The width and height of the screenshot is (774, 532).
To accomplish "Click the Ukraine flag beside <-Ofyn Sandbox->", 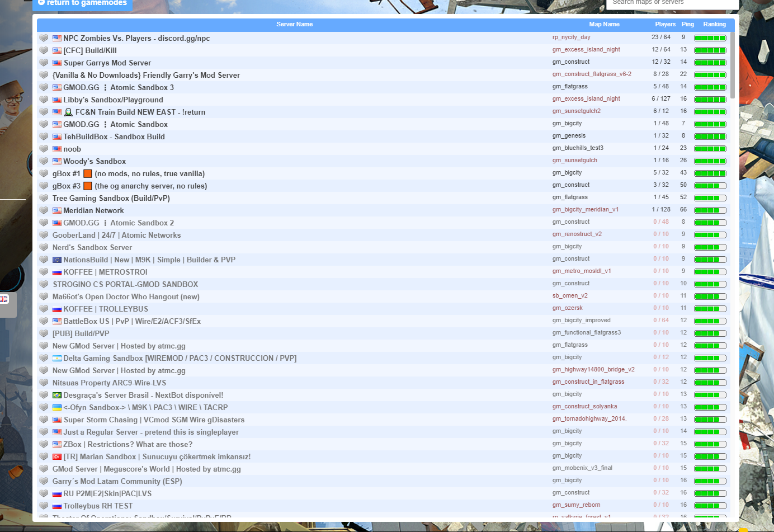I will [57, 408].
